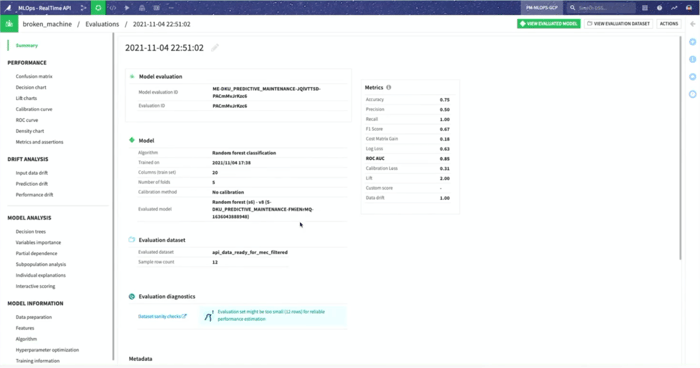Click the info icon next to Metrics
Screen dimensions: 700x368
388,88
